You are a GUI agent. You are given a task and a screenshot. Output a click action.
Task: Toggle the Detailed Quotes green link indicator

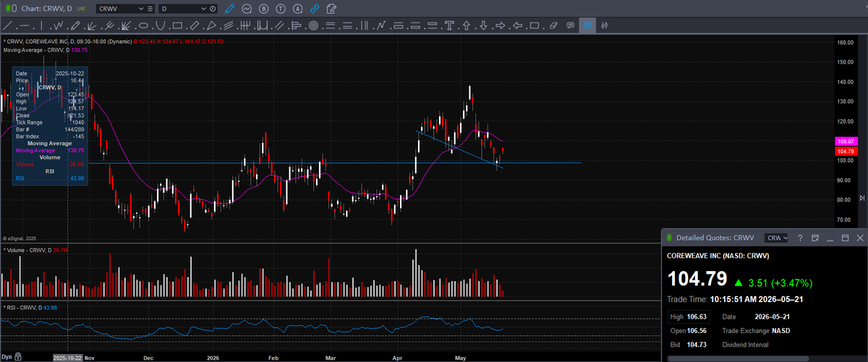click(669, 237)
